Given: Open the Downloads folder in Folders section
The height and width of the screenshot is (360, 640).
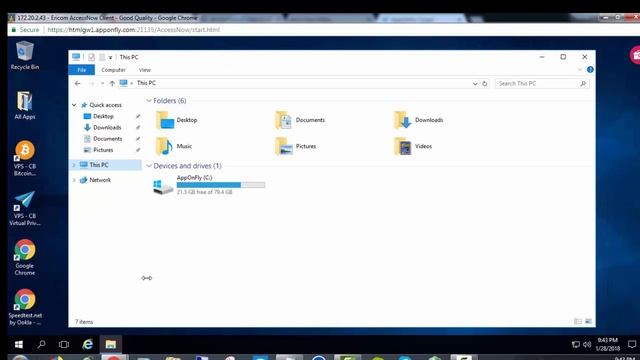Looking at the screenshot, I should 419,120.
